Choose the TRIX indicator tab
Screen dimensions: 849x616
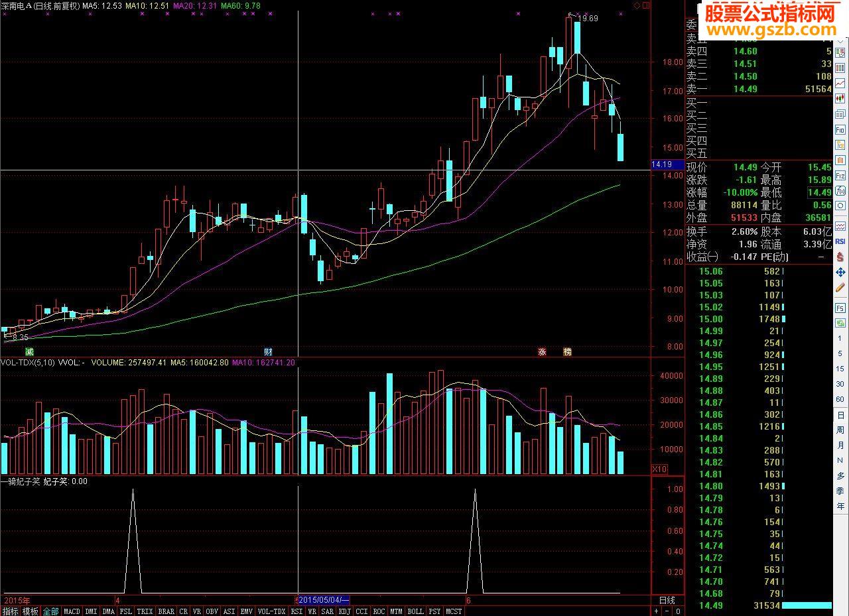point(145,611)
